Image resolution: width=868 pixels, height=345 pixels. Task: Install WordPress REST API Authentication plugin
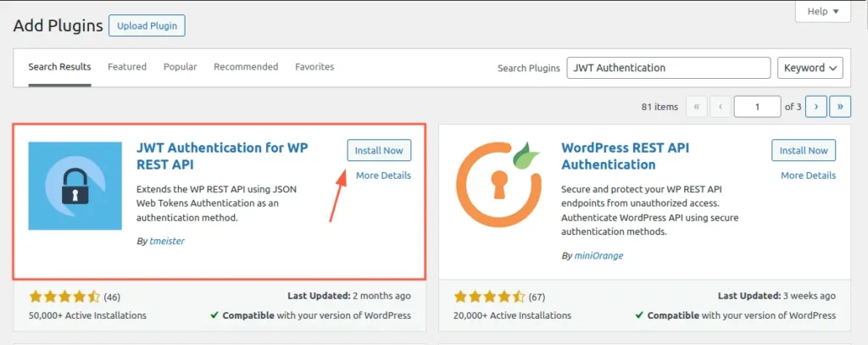(804, 150)
